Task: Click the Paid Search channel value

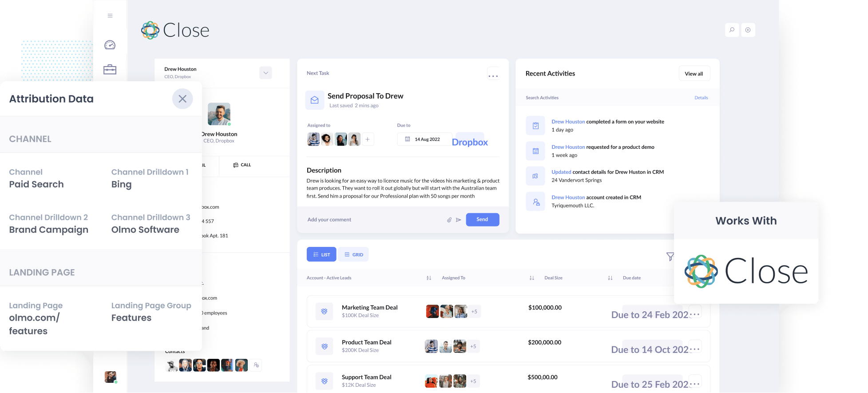Action: [36, 184]
